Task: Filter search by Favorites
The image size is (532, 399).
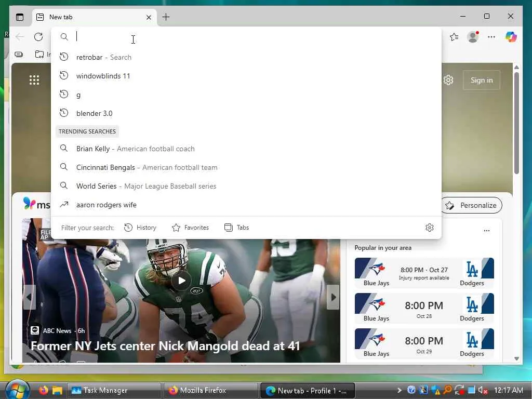Action: (190, 228)
